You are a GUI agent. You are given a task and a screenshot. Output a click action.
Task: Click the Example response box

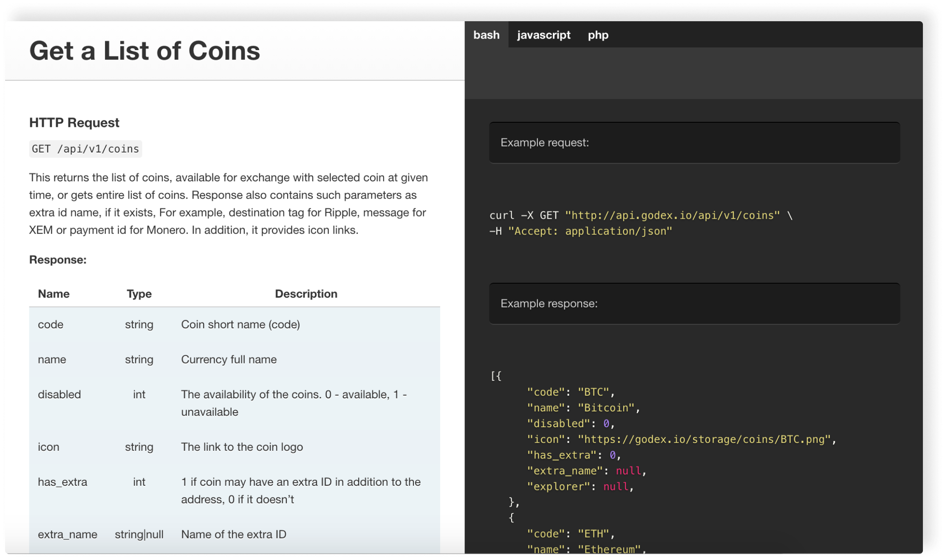click(x=694, y=304)
